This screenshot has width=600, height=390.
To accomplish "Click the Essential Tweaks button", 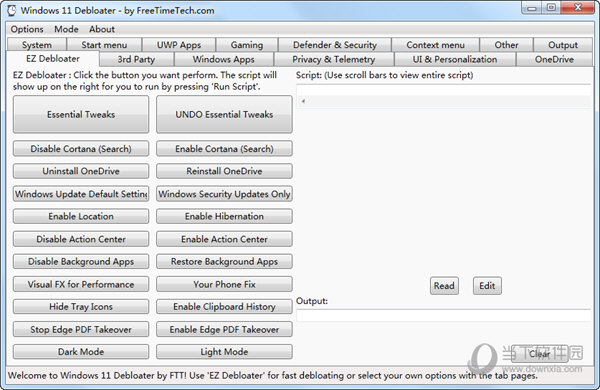I will [81, 114].
